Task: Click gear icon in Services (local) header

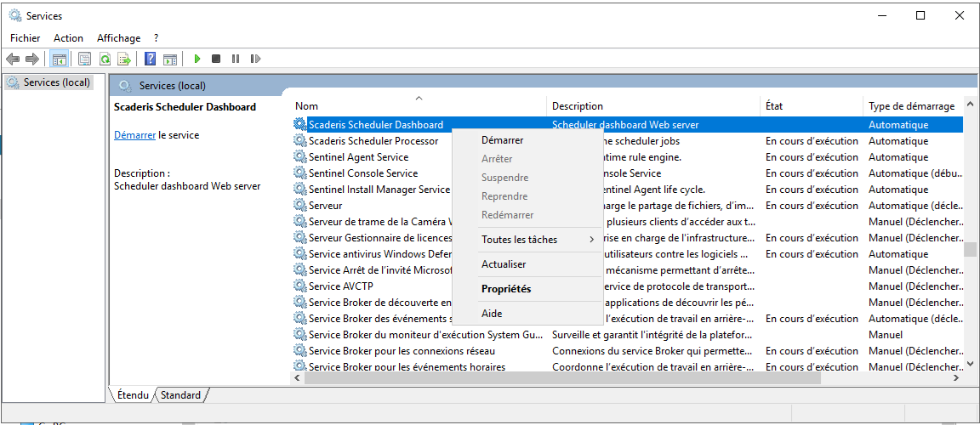Action: point(125,86)
